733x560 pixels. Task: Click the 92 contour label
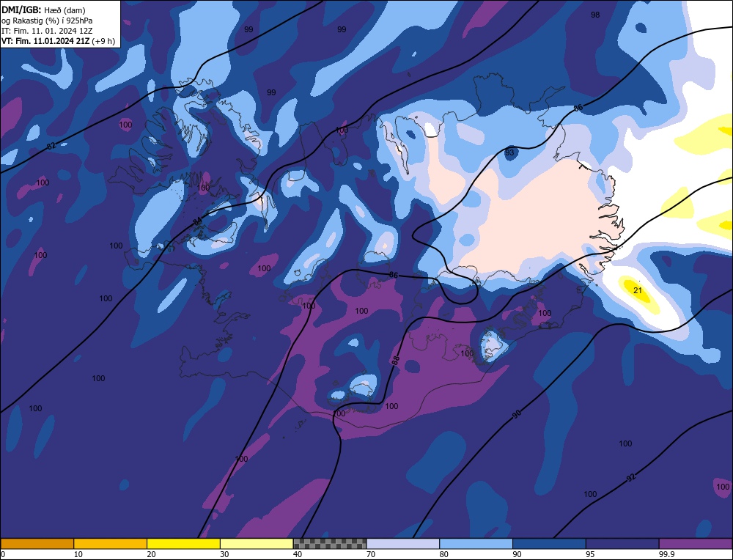[x=631, y=478]
